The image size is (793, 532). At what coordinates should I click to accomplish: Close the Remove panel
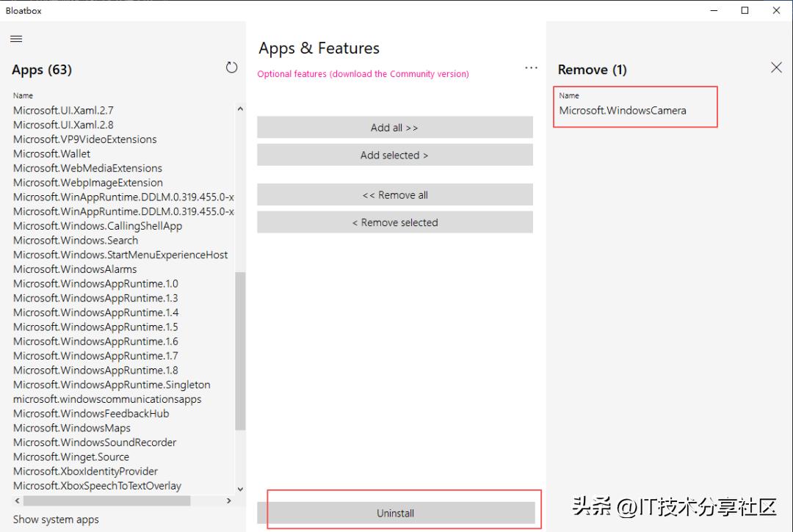tap(776, 68)
